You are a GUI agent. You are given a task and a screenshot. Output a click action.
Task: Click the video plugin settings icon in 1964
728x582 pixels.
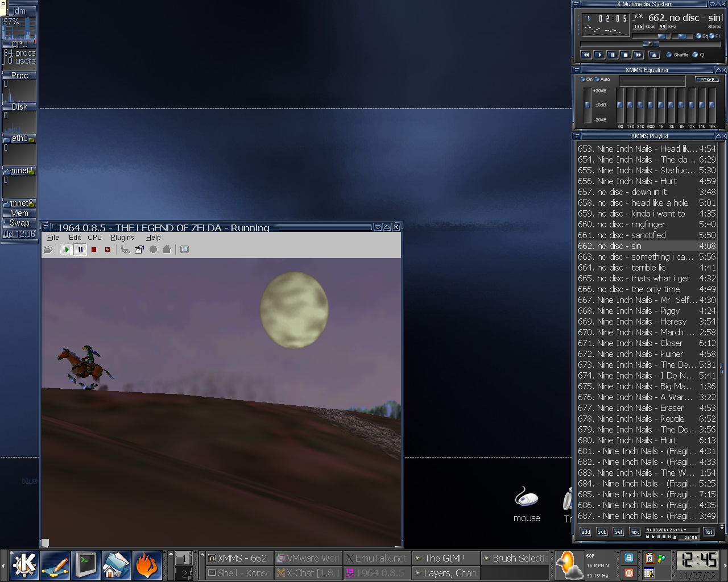139,250
